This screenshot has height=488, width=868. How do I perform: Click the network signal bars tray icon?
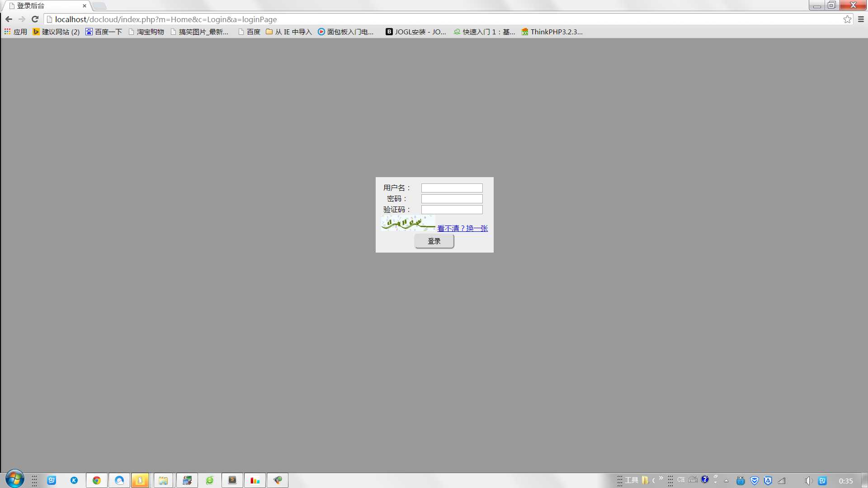pos(782,481)
